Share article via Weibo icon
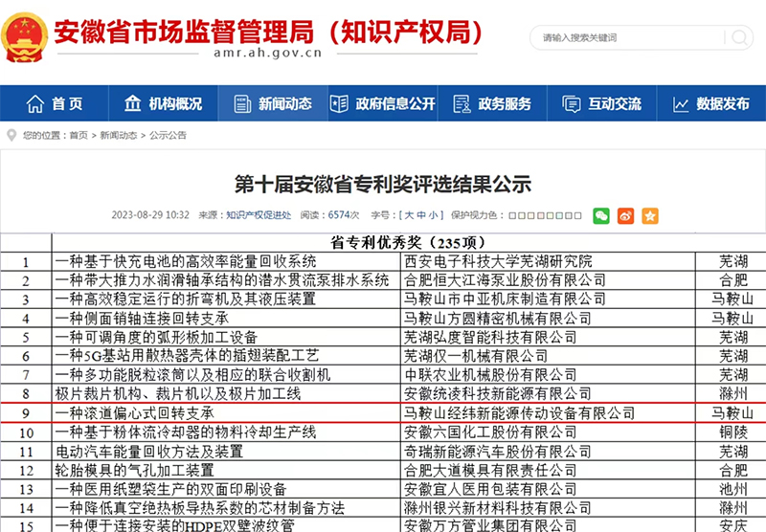Viewport: 766px width, 532px height. coord(625,215)
